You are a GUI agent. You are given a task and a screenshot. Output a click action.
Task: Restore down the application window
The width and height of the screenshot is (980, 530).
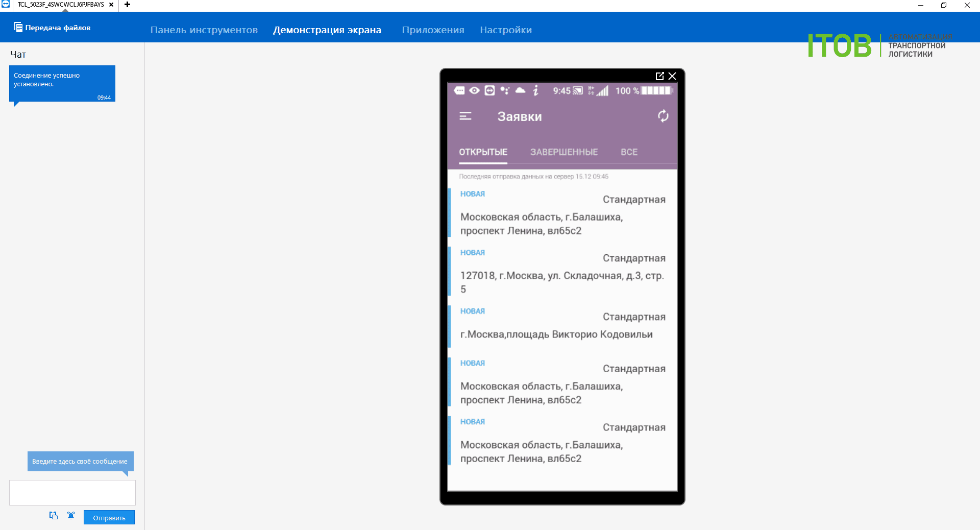click(944, 5)
